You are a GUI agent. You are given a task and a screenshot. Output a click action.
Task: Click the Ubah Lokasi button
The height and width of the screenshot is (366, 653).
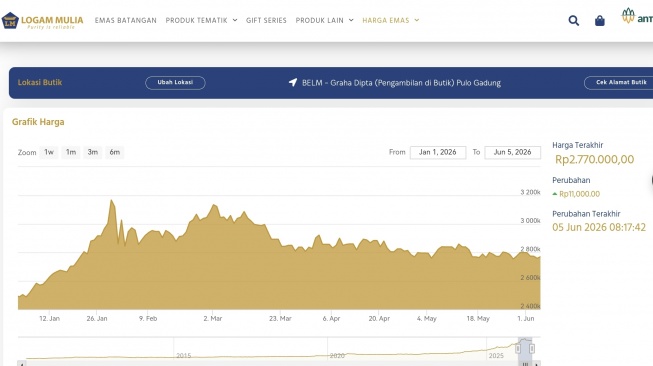(x=175, y=82)
